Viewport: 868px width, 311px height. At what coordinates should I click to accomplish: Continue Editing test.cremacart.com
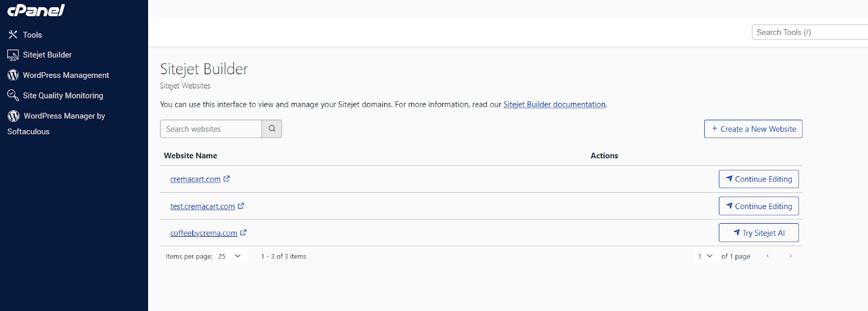point(758,206)
